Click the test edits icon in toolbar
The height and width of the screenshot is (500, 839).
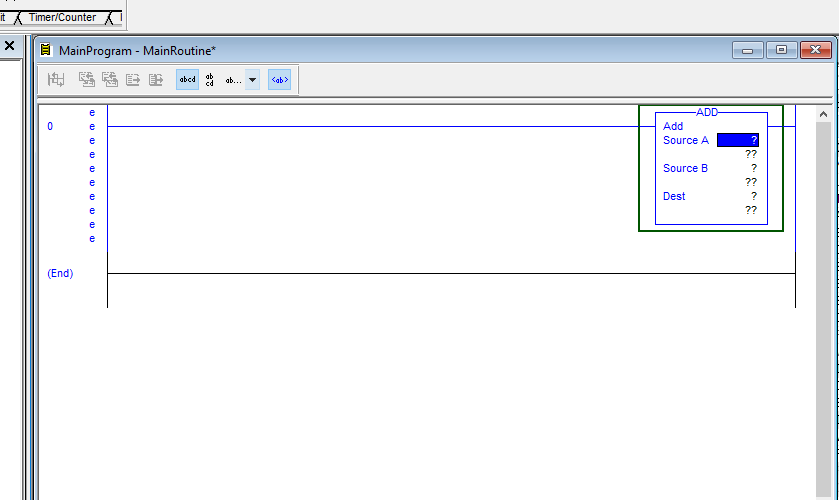pyautogui.click(x=133, y=80)
